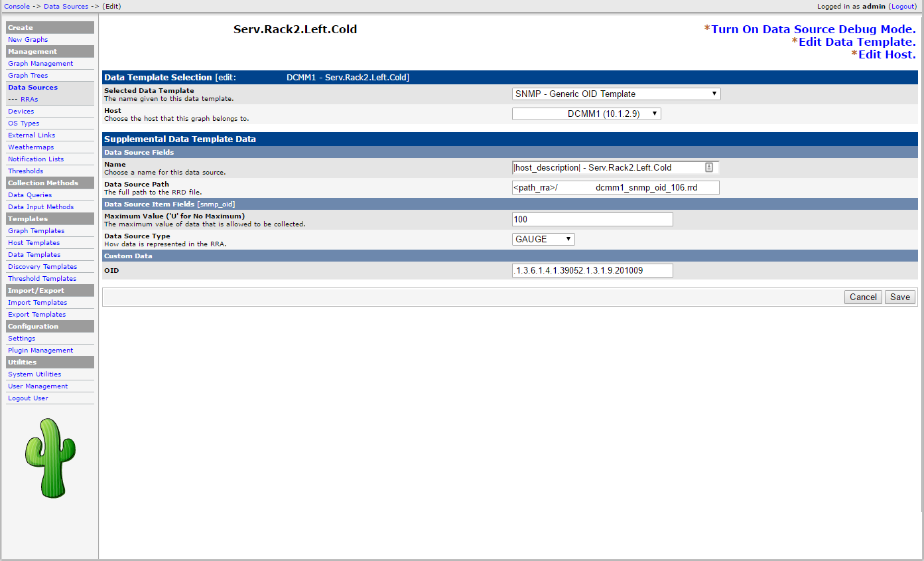Image resolution: width=924 pixels, height=561 pixels.
Task: Open the RRAs submenu item
Action: pyautogui.click(x=29, y=100)
